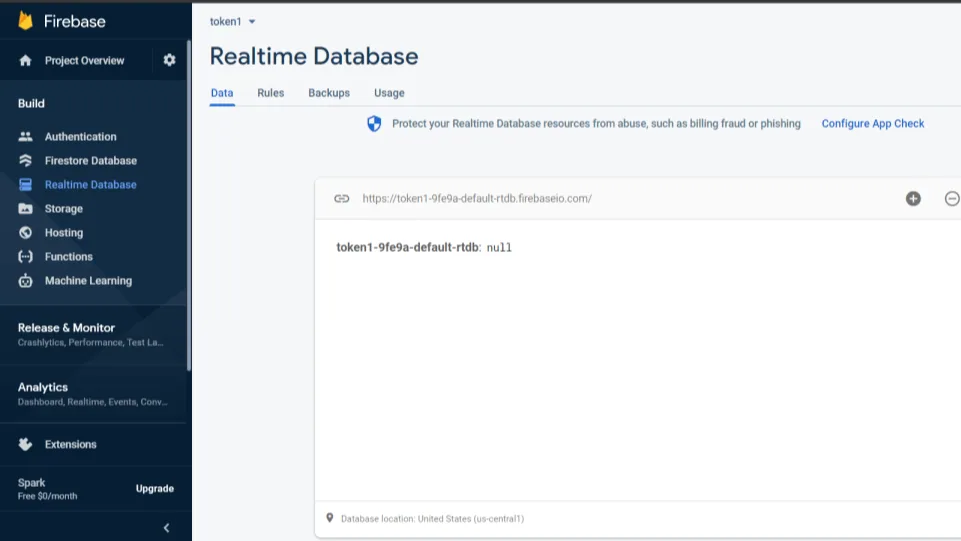The image size is (961, 541).
Task: Switch to the Rules tab
Action: 271,93
